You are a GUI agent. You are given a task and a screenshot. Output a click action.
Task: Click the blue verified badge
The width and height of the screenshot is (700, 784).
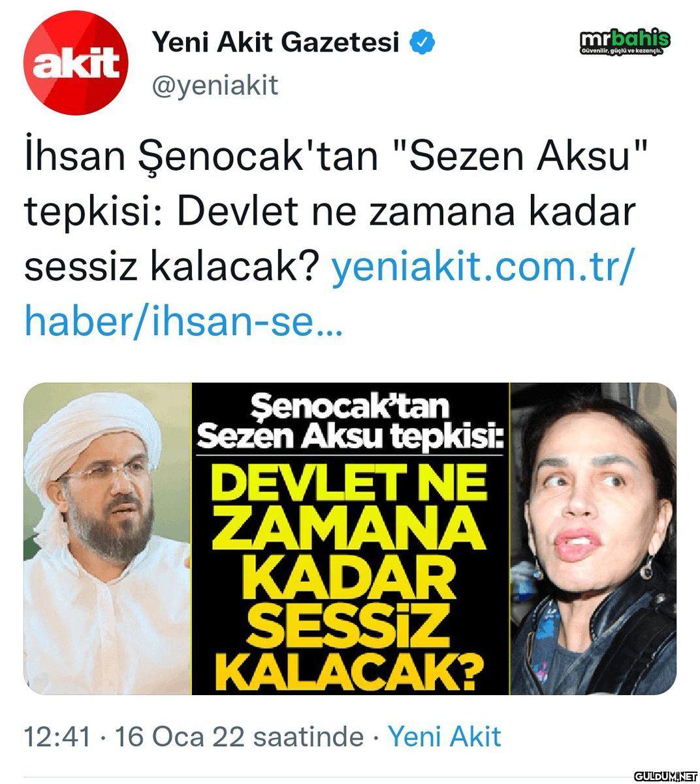422,42
